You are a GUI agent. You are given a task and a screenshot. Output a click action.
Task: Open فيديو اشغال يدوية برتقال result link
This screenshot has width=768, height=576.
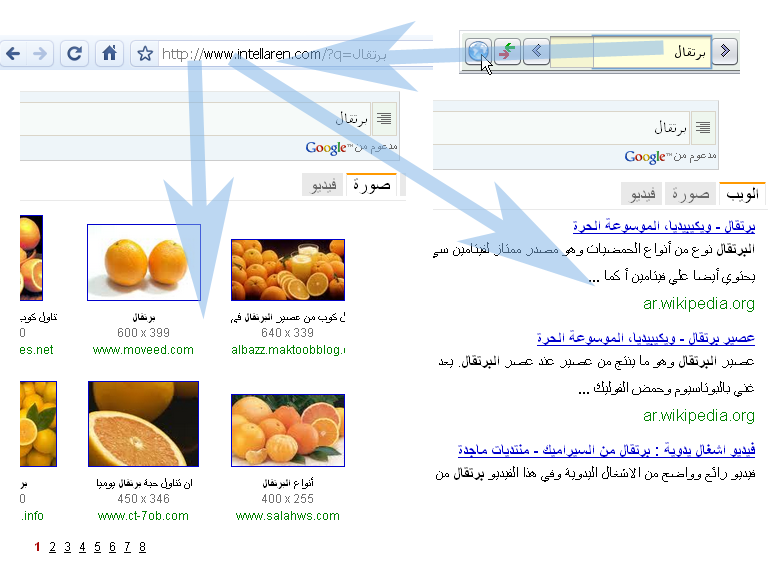click(x=606, y=450)
